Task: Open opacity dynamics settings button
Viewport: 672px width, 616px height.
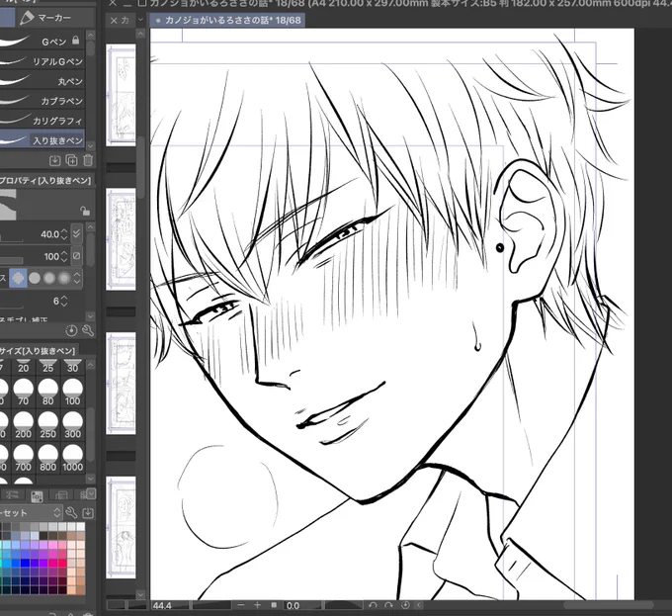Action: coord(76,255)
